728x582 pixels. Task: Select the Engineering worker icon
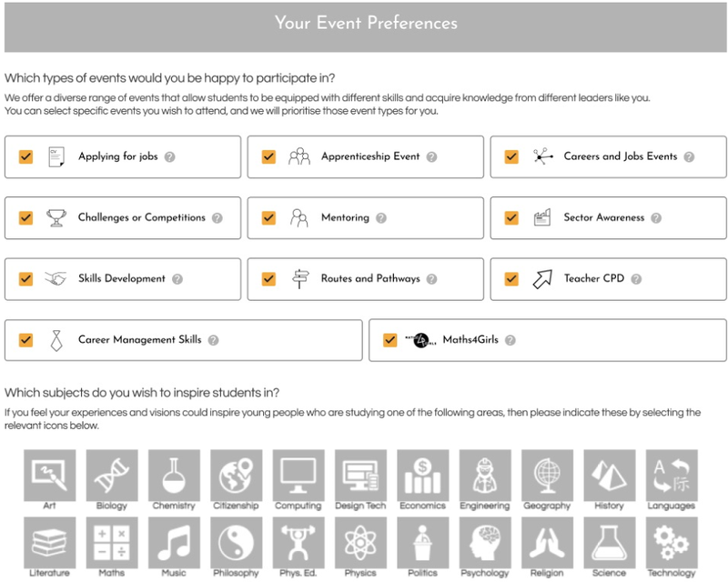tap(485, 475)
